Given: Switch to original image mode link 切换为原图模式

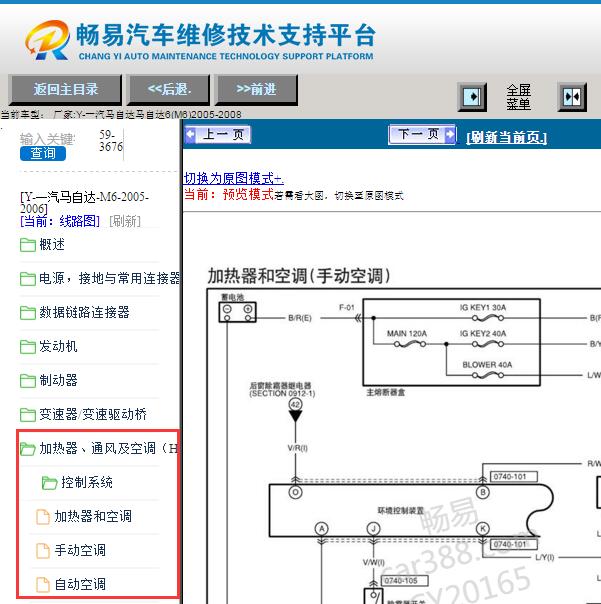Looking at the screenshot, I should pos(233,178).
